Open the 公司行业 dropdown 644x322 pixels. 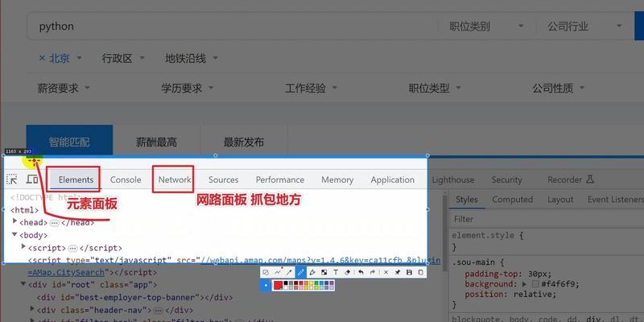pyautogui.click(x=584, y=27)
